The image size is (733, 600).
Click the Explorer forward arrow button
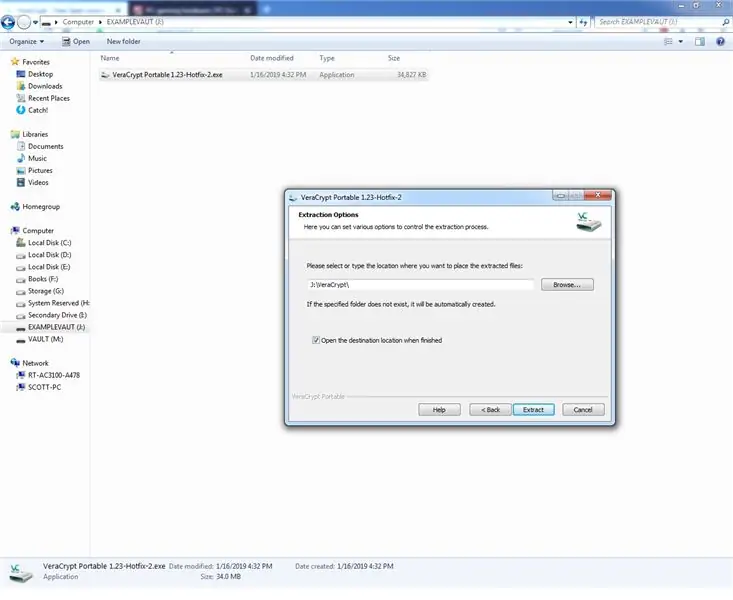coord(24,22)
